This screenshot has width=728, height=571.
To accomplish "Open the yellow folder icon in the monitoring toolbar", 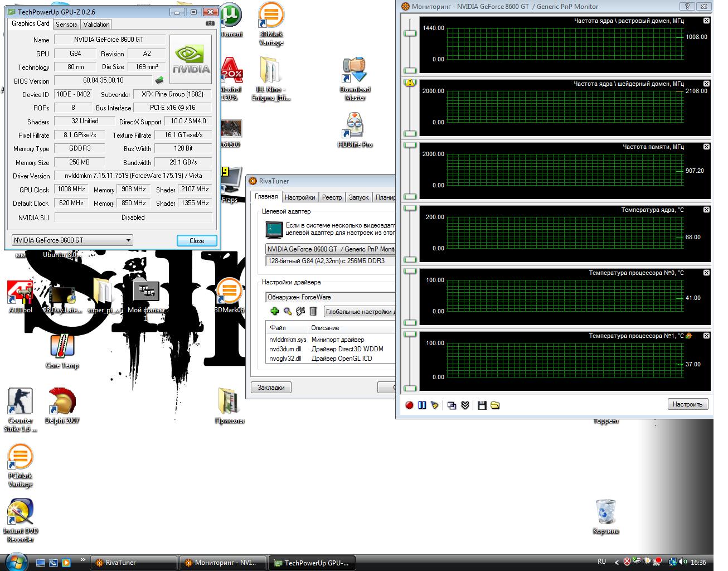I will 495,405.
